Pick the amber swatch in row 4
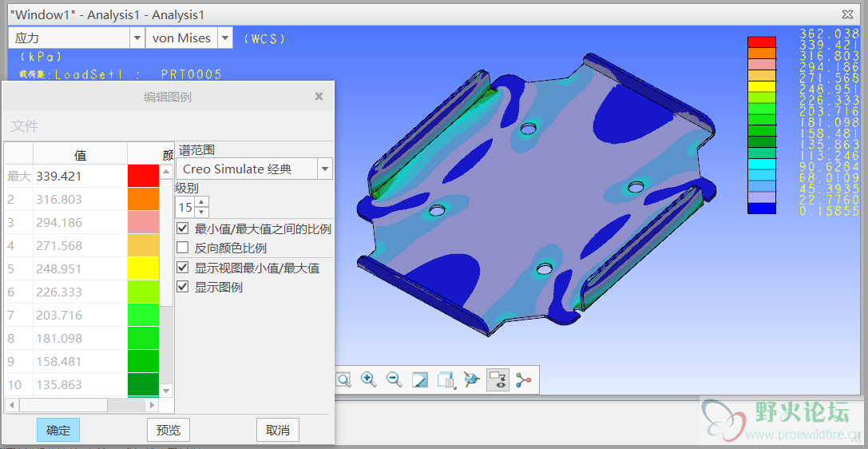The image size is (868, 449). pos(144,246)
